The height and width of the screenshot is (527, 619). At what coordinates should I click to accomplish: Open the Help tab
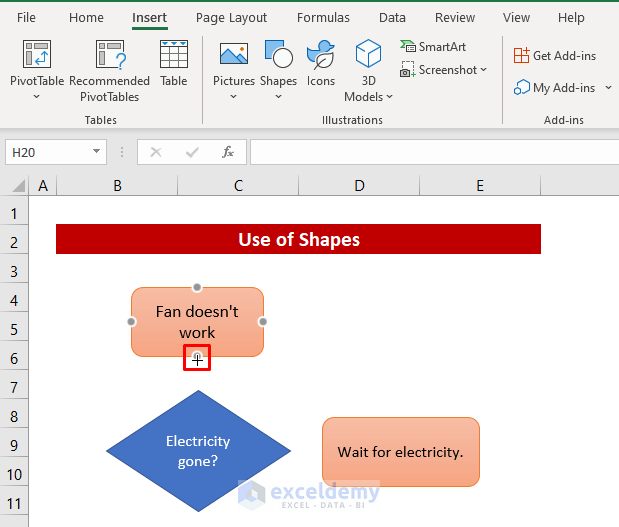(x=571, y=18)
